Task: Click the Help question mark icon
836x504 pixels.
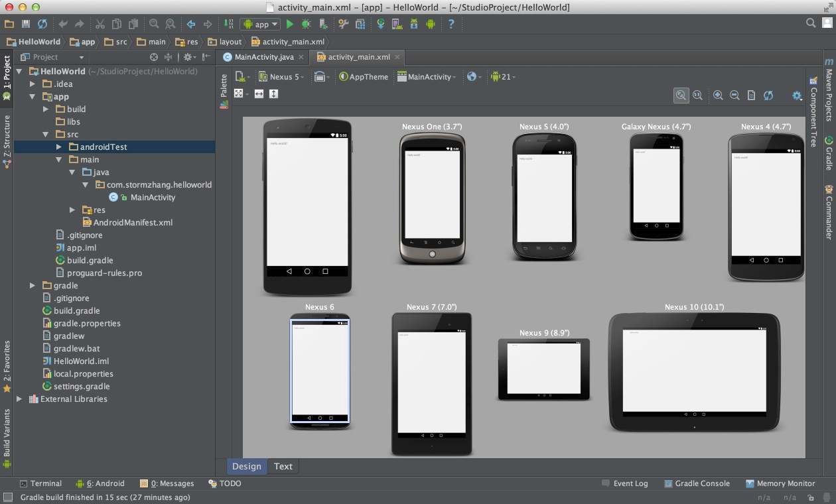Action: coord(451,24)
